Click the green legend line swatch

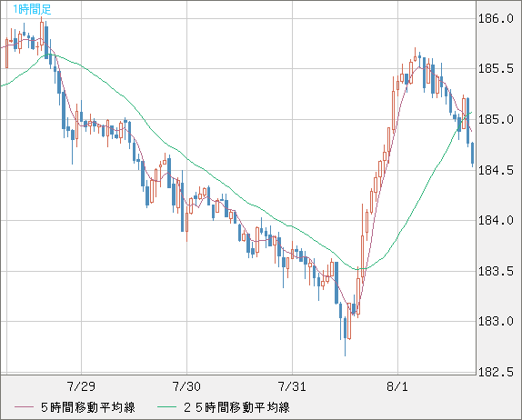(x=166, y=407)
